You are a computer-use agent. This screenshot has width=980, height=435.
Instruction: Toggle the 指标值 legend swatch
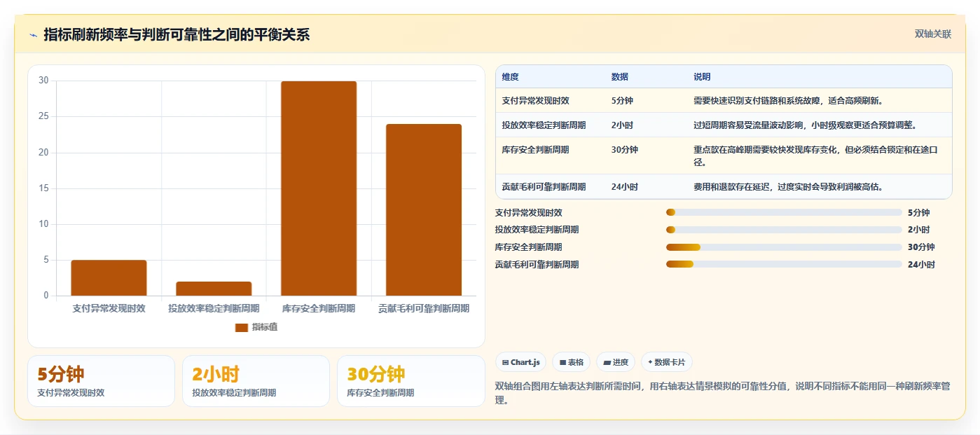242,327
